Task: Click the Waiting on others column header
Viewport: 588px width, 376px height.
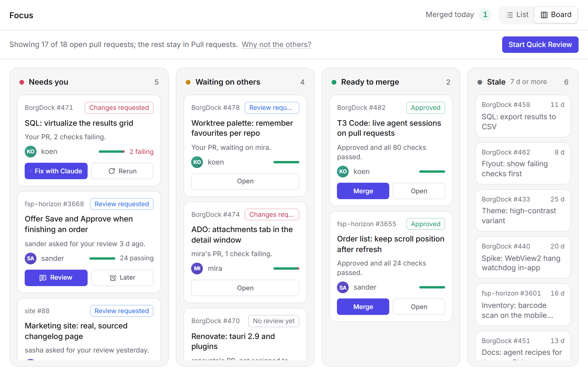Action: (x=245, y=82)
